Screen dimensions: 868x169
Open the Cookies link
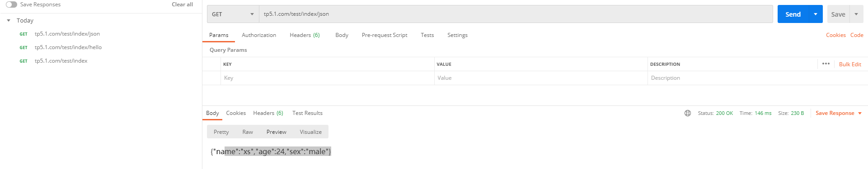click(x=836, y=35)
